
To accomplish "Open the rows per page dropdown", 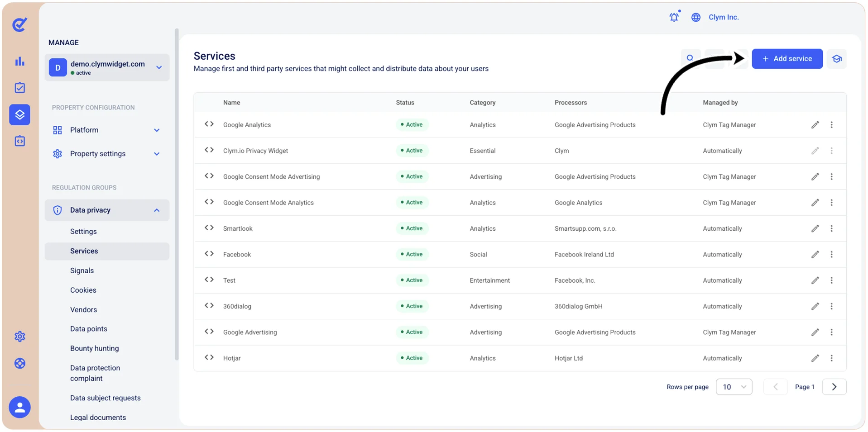I will pos(734,387).
